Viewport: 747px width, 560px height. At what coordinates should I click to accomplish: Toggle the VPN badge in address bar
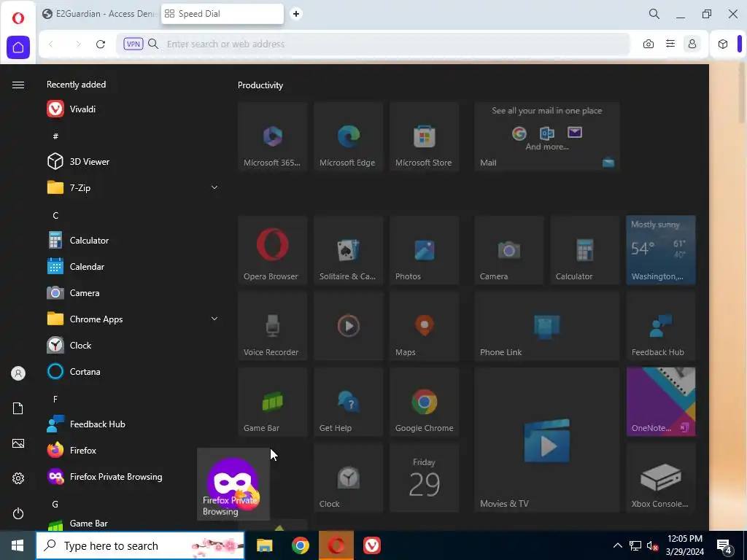pos(133,44)
